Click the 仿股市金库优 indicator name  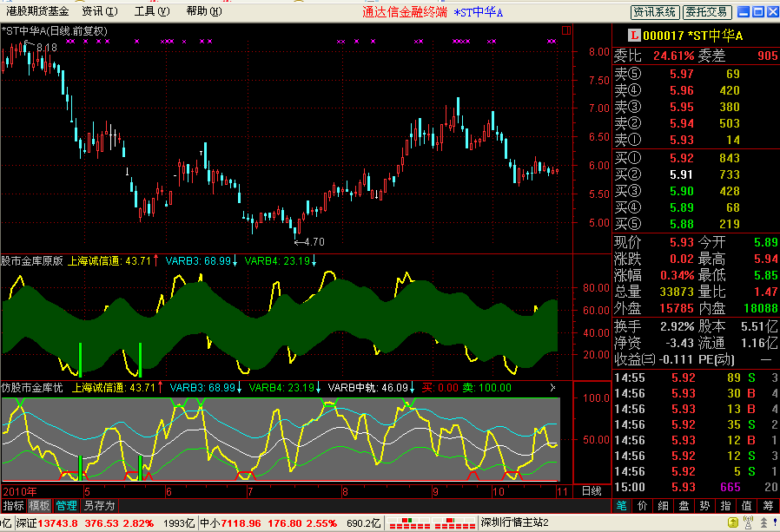32,387
